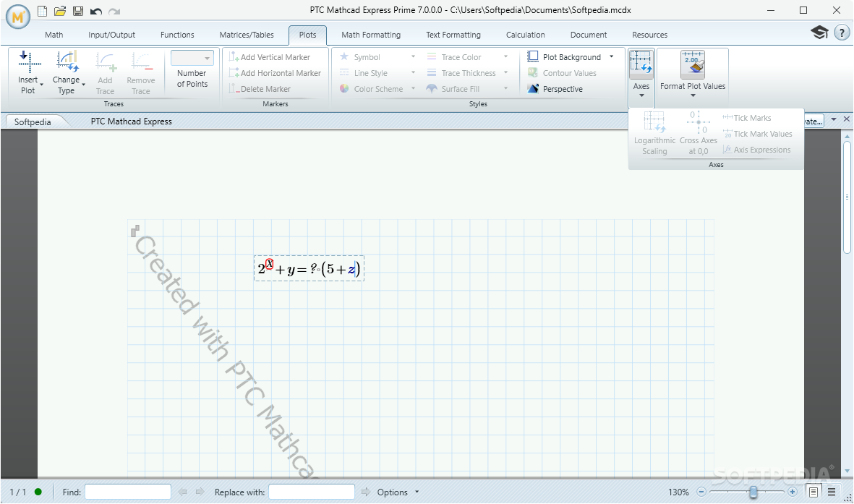
Task: Open Plot Background option
Action: pyautogui.click(x=564, y=56)
